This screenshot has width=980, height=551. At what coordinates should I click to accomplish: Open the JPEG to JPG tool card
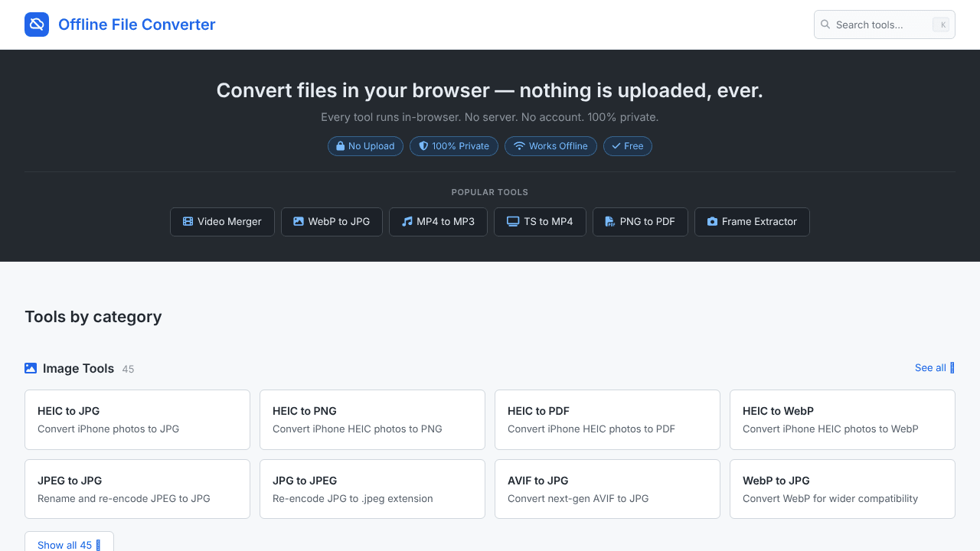(x=137, y=489)
